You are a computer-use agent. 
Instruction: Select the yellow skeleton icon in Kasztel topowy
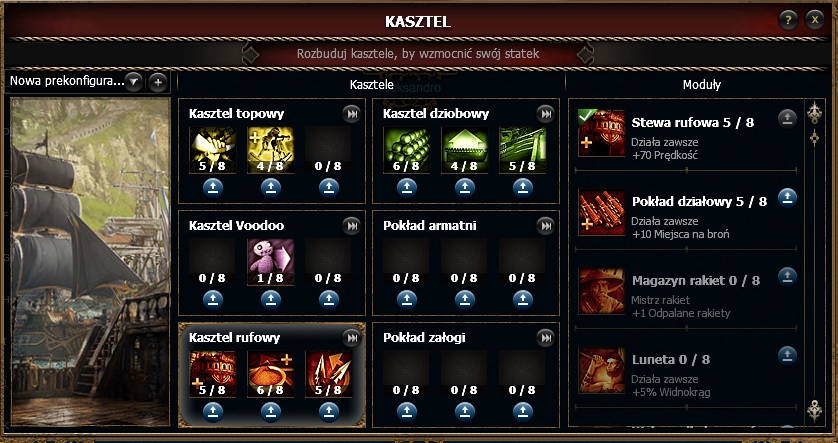click(270, 150)
